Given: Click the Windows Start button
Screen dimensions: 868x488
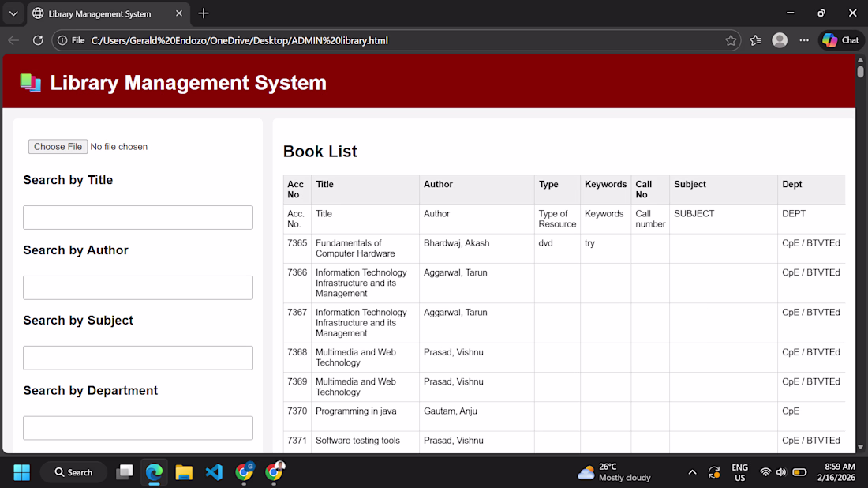Looking at the screenshot, I should (x=21, y=472).
